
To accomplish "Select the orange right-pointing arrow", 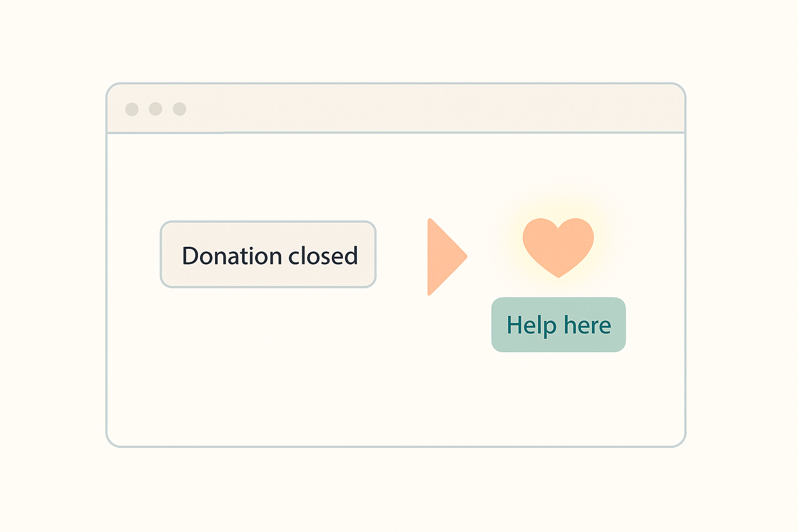I will 447,257.
